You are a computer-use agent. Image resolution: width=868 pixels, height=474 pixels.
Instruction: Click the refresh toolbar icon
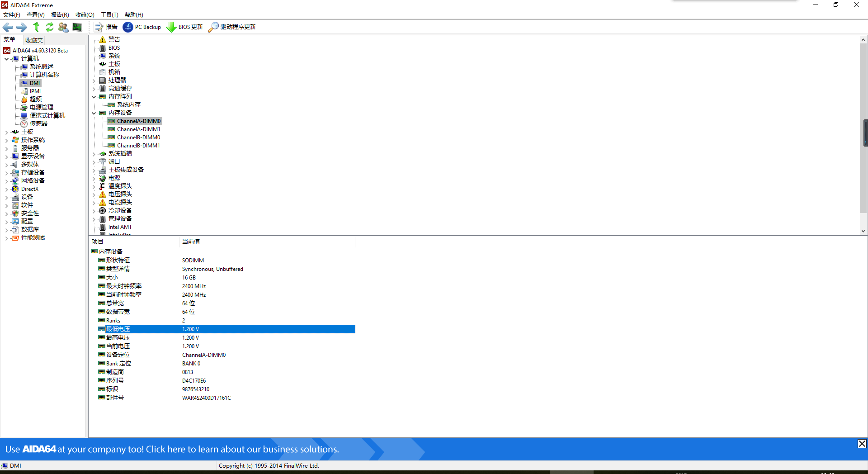coord(50,27)
